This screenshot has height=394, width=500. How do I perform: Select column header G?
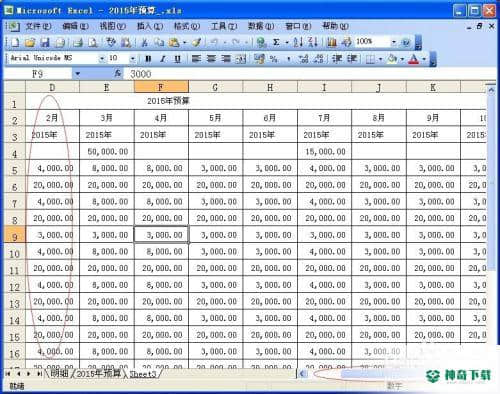[215, 87]
